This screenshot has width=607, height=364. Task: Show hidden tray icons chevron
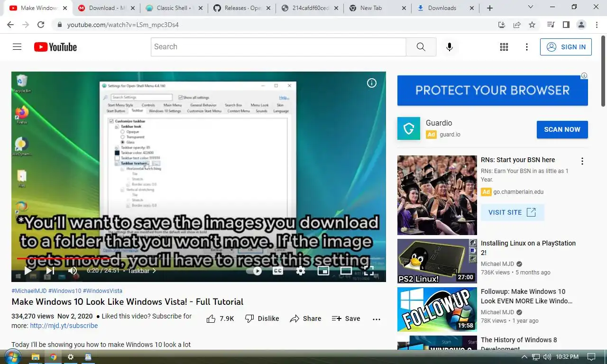coord(524,357)
